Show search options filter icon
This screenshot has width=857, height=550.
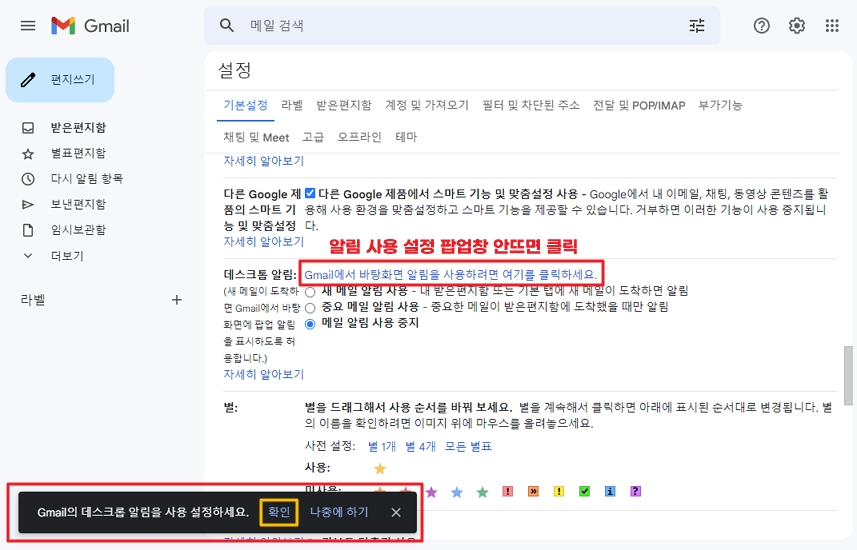click(697, 25)
